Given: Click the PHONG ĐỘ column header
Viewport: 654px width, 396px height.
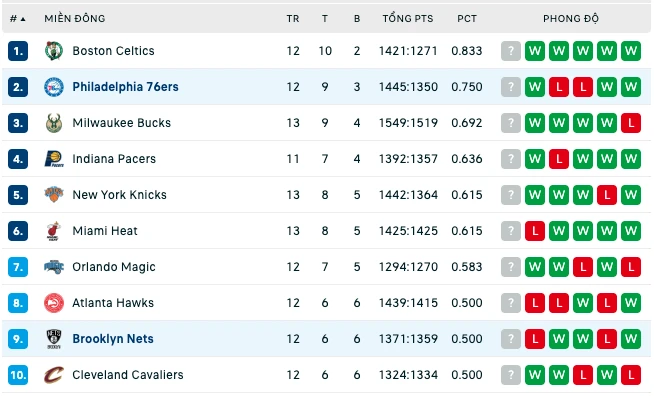Looking at the screenshot, I should click(571, 18).
